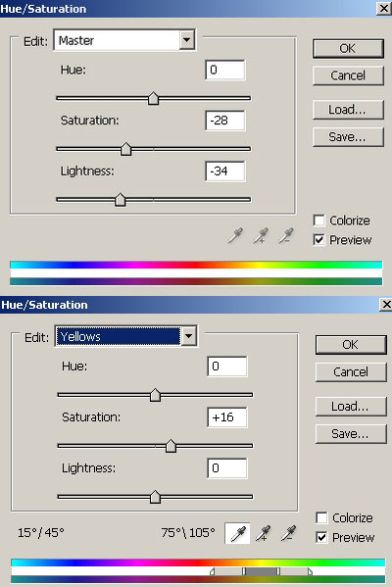Uncheck Preview in the Yellows dialog
The image size is (392, 587).
click(x=321, y=537)
